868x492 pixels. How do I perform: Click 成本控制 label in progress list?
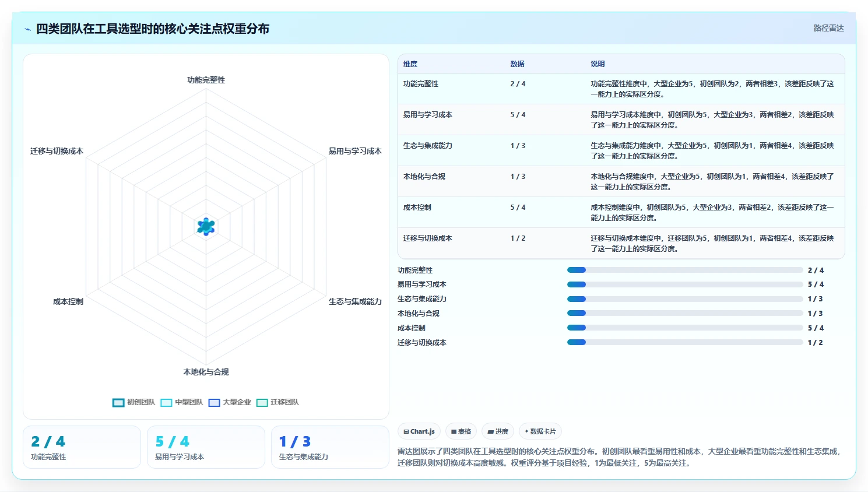click(x=412, y=328)
